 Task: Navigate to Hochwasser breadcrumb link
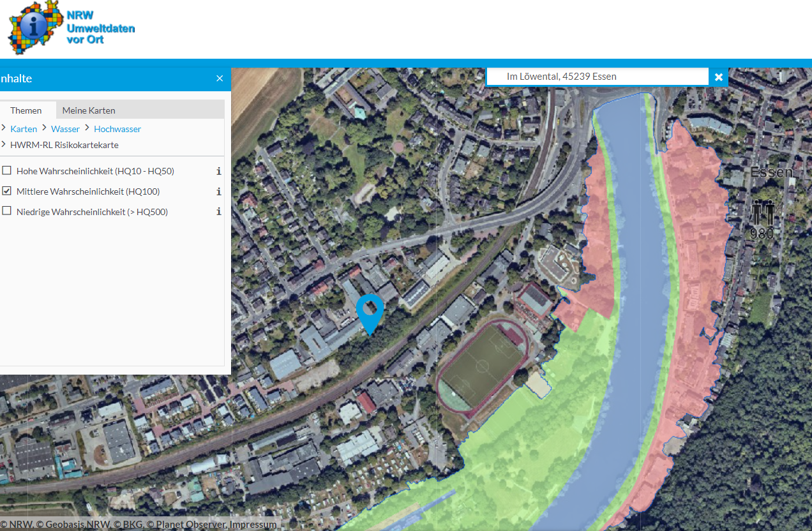point(117,129)
